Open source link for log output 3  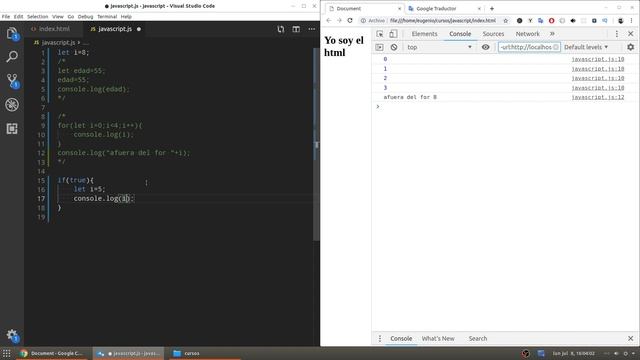[598, 88]
